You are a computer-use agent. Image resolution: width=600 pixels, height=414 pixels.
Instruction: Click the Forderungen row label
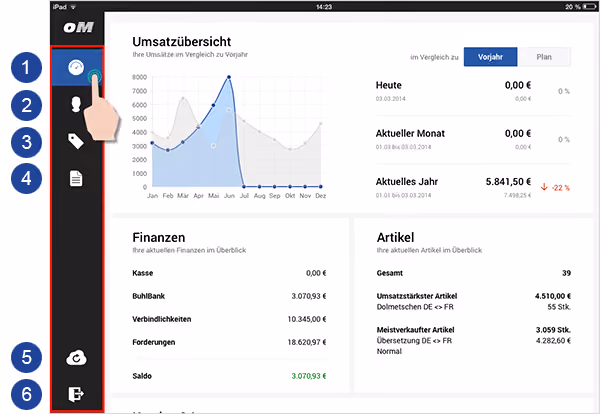tap(153, 342)
